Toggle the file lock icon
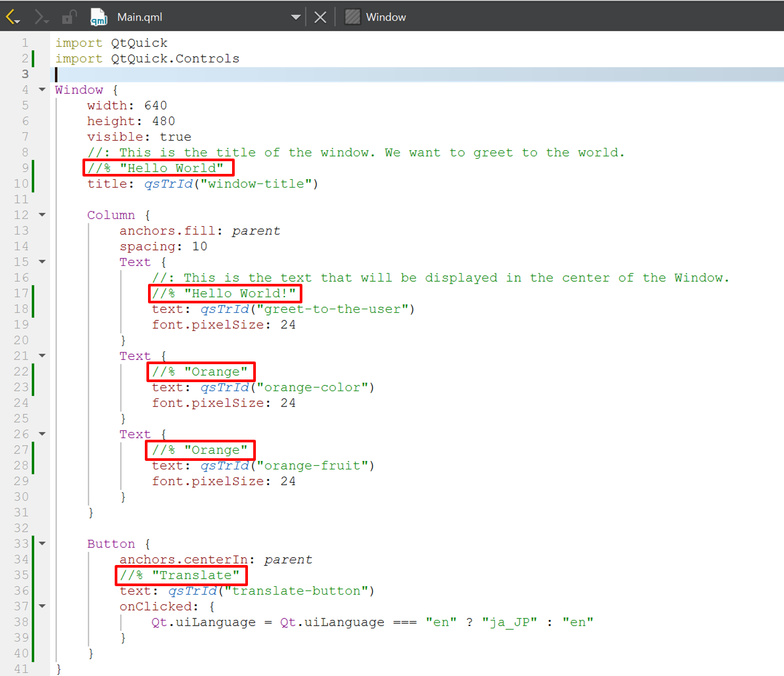784x676 pixels. coord(69,17)
